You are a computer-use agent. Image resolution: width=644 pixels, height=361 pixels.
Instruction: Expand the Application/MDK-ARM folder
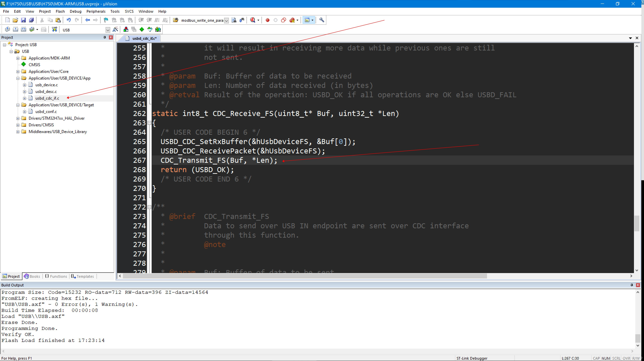click(x=18, y=58)
